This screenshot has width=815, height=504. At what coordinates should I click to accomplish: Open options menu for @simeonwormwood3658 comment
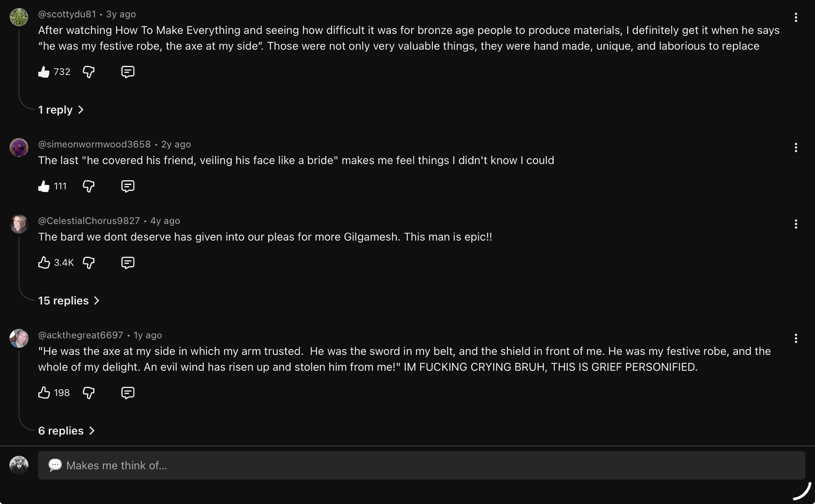[x=795, y=148]
